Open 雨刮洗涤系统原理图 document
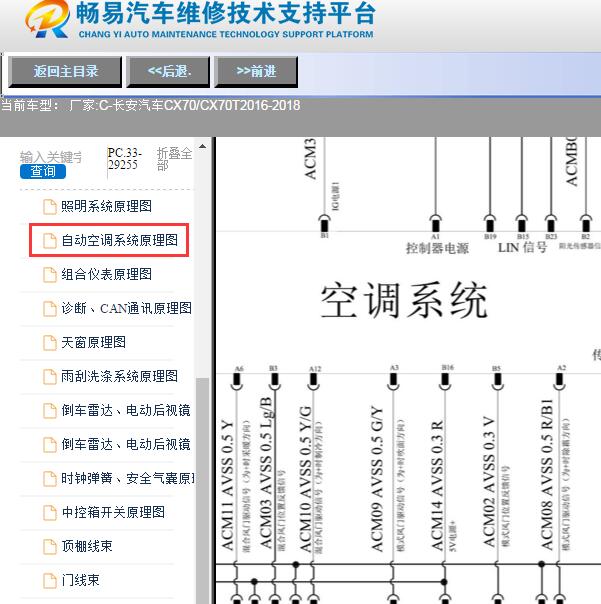This screenshot has height=604, width=601. [119, 376]
